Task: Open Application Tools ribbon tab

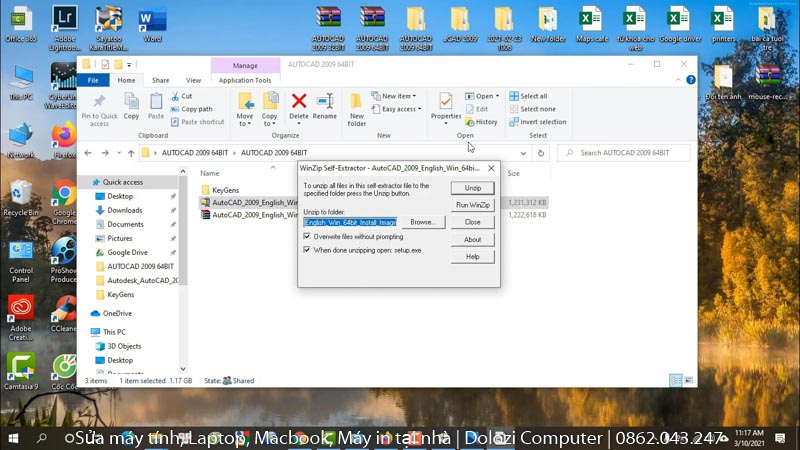Action: click(245, 80)
